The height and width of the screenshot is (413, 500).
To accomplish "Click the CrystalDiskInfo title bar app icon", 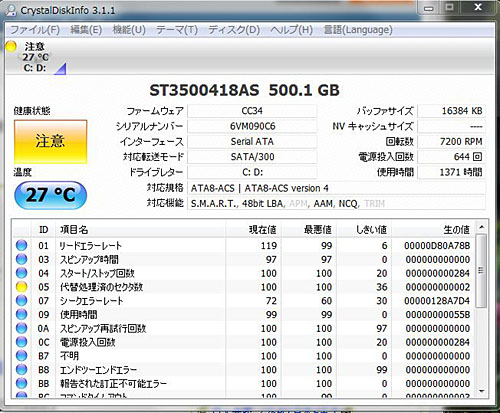I will (11, 11).
